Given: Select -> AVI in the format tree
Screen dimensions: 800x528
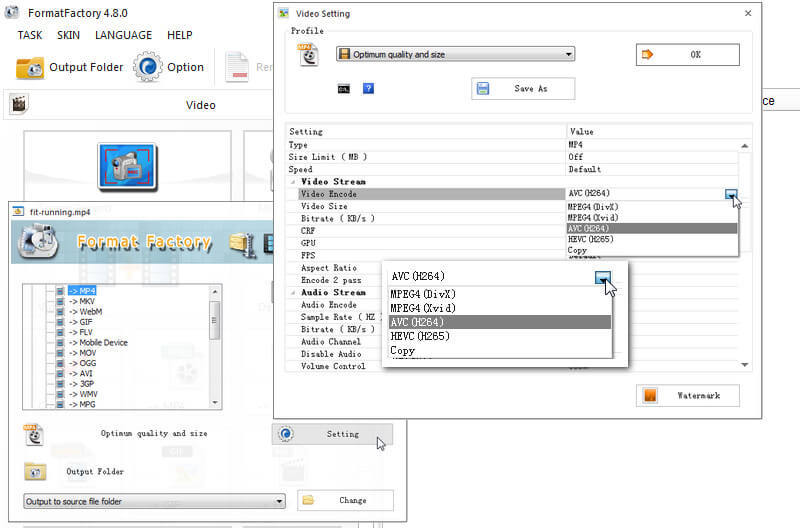Looking at the screenshot, I should 81,373.
